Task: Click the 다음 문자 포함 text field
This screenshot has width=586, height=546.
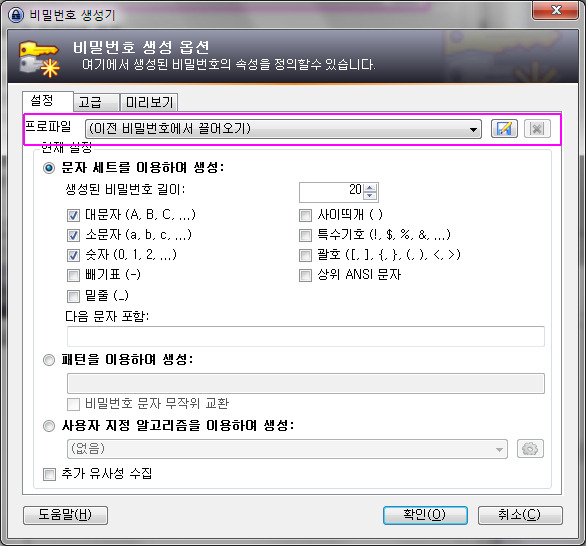Action: 306,336
